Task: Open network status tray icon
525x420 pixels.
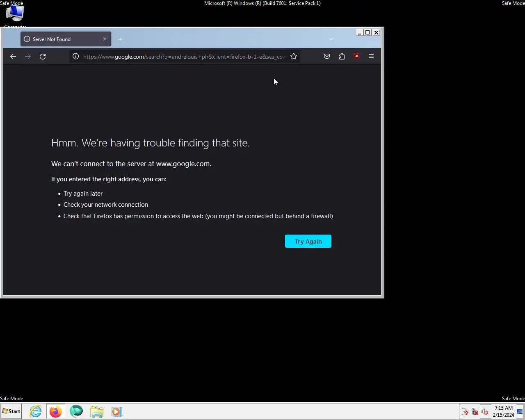Action: (x=475, y=412)
